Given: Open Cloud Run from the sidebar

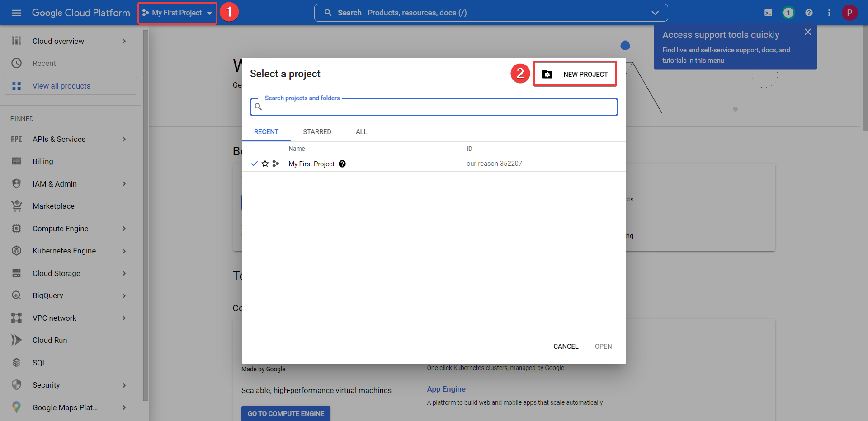Looking at the screenshot, I should point(50,340).
